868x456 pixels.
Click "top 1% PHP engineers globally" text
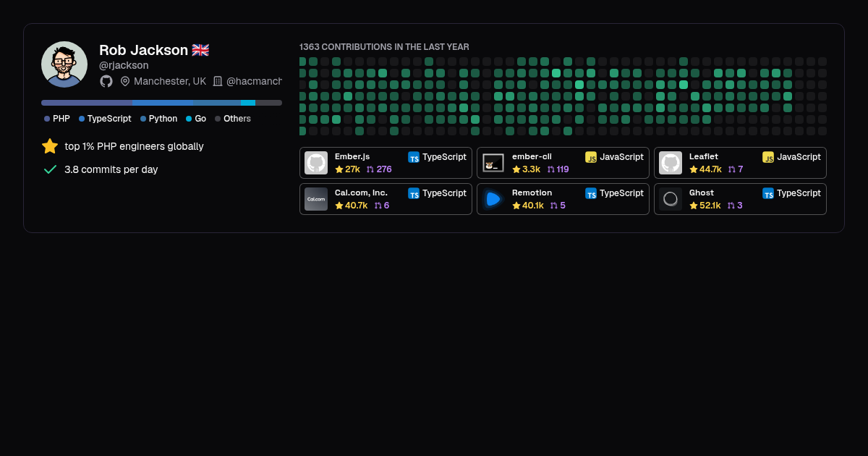[x=134, y=146]
